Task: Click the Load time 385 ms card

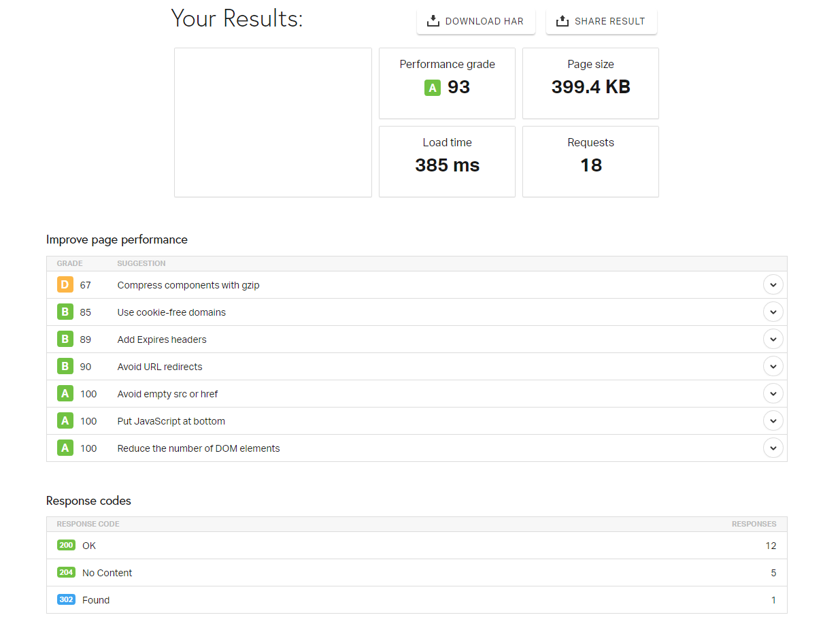Action: (x=447, y=161)
